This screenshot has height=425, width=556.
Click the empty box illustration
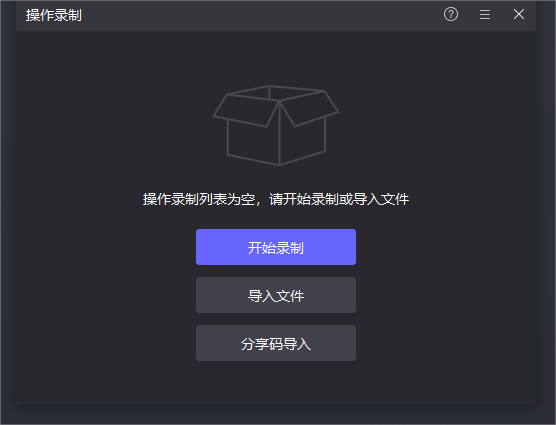[276, 125]
